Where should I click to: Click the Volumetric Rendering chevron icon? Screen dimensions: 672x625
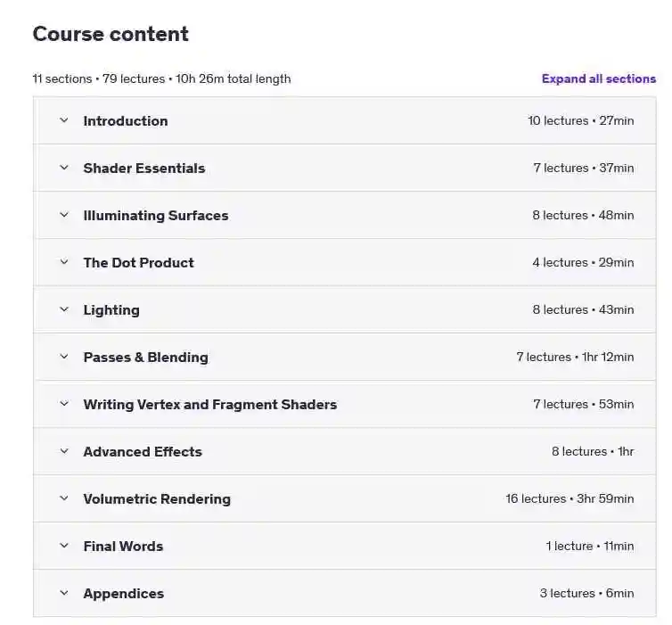click(64, 498)
